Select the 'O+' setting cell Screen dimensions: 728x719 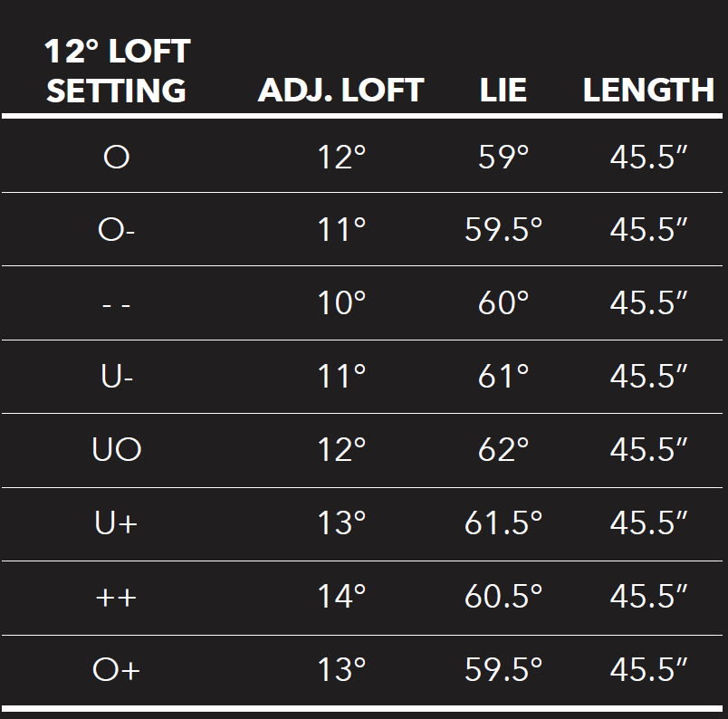click(117, 670)
